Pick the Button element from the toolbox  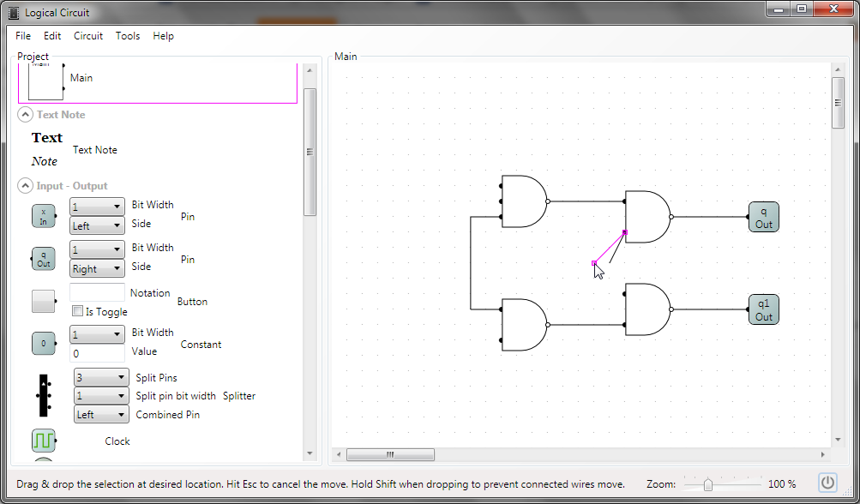(x=43, y=301)
